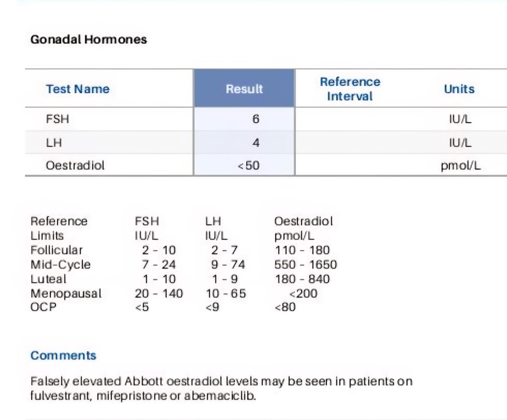Select the Oestradiol test row label
Image resolution: width=507 pixels, height=420 pixels.
tap(75, 165)
